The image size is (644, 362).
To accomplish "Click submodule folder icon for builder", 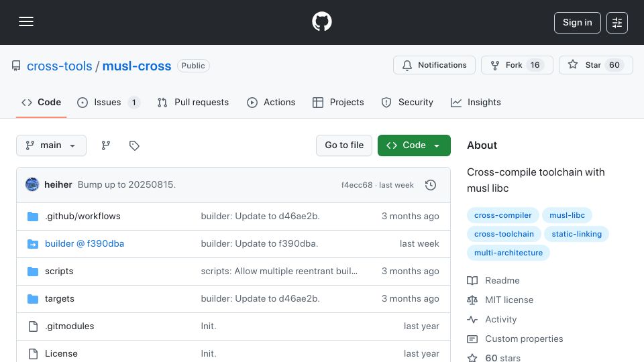I will point(33,244).
